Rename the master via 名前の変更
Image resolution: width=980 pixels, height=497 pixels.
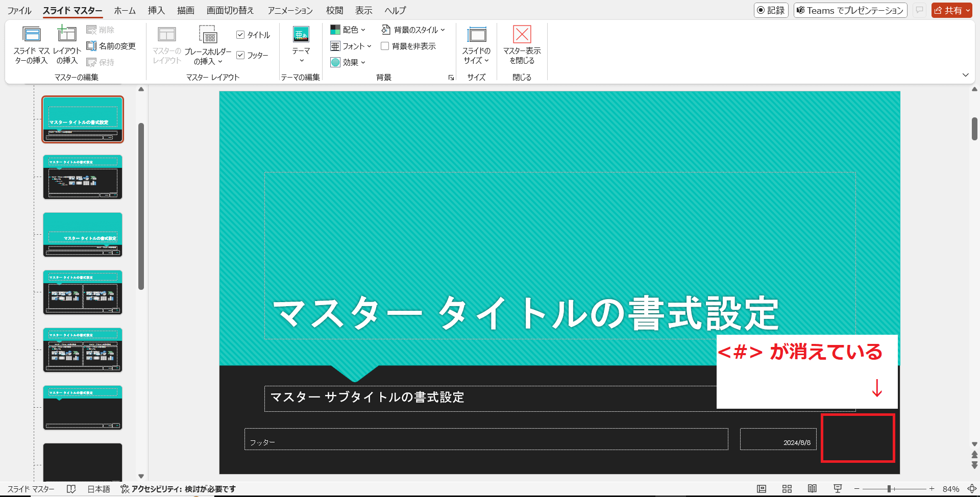pos(111,46)
